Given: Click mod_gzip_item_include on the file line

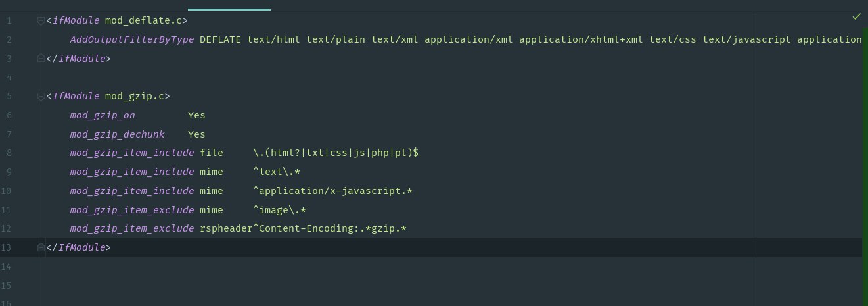Looking at the screenshot, I should pyautogui.click(x=131, y=153).
